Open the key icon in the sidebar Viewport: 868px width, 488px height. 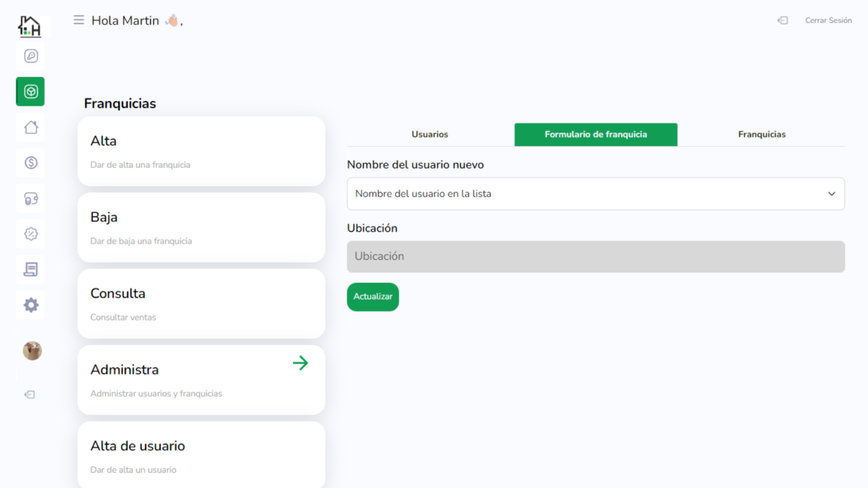pyautogui.click(x=31, y=56)
